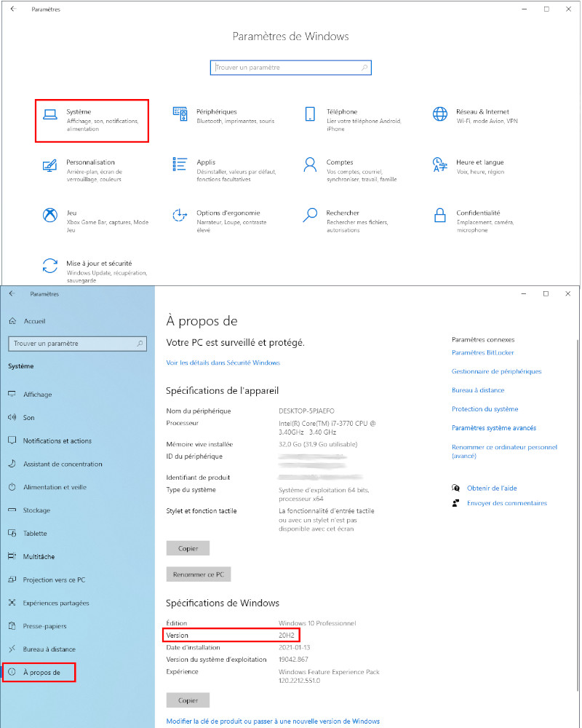This screenshot has width=582, height=728.
Task: Maximize the À propos de settings window
Action: click(x=546, y=293)
